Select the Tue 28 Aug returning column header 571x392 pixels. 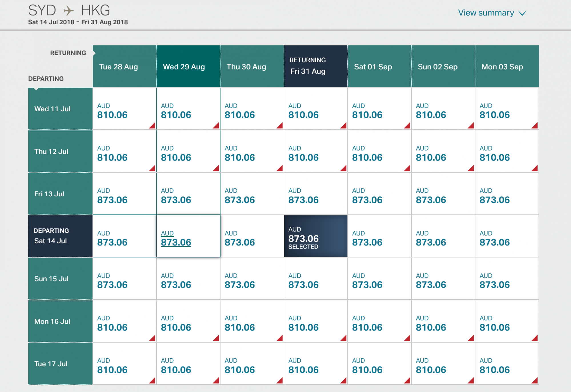[125, 66]
